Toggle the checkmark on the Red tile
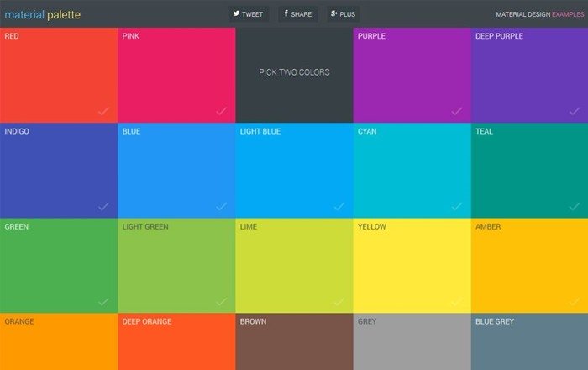The width and height of the screenshot is (588, 370). (103, 110)
